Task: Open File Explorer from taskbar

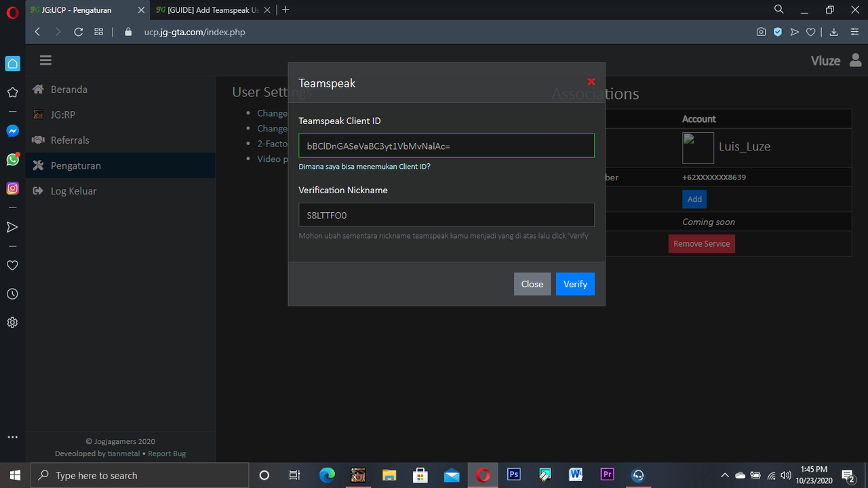Action: [x=389, y=475]
